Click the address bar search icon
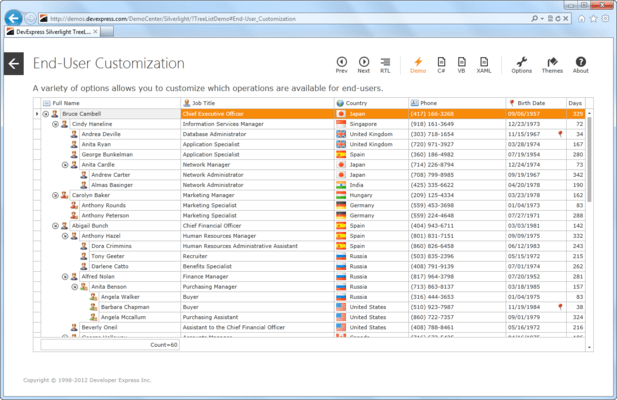This screenshot has width=617, height=400. pyautogui.click(x=534, y=18)
